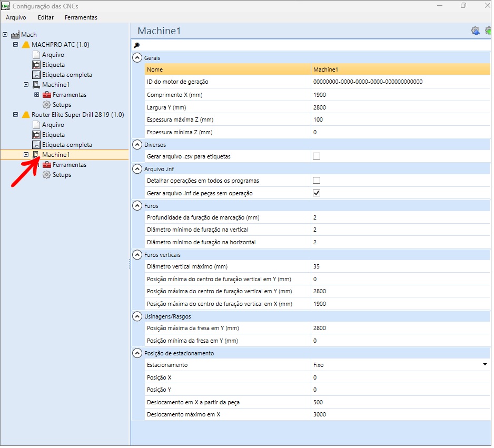The width and height of the screenshot is (494, 448).
Task: Collapse the Router Elite Super Drill 2819 node
Action: 16,115
